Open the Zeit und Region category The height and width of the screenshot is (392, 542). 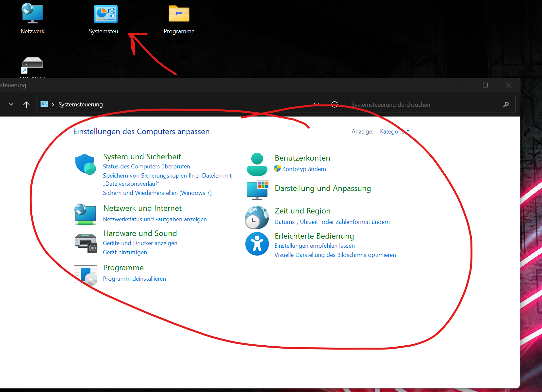click(x=303, y=211)
